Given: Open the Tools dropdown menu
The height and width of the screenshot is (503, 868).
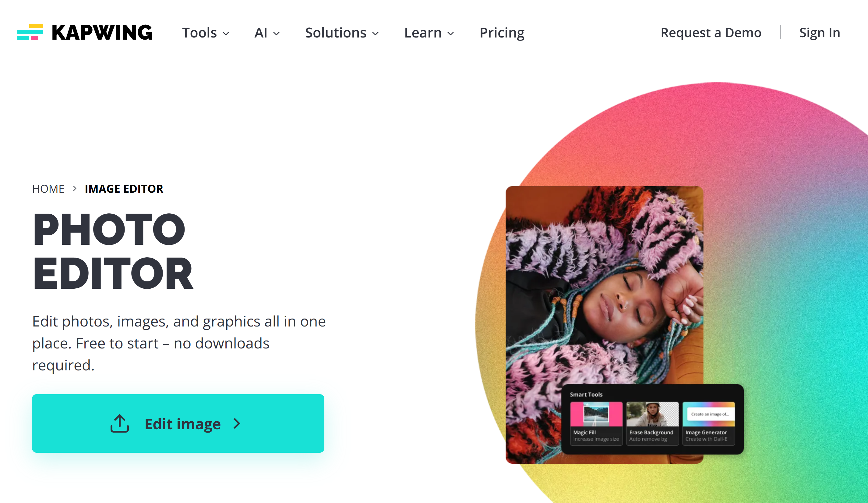Looking at the screenshot, I should click(x=206, y=33).
